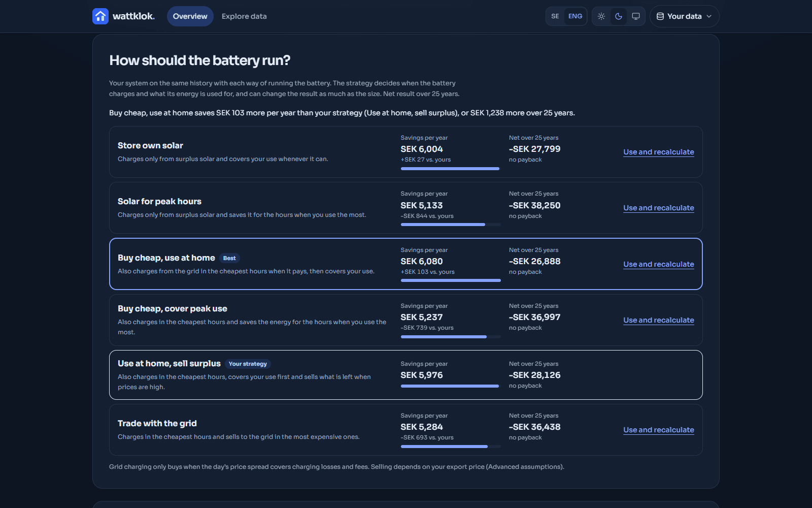Switch to light theme sun icon
Screen dimensions: 812x508
(601, 16)
